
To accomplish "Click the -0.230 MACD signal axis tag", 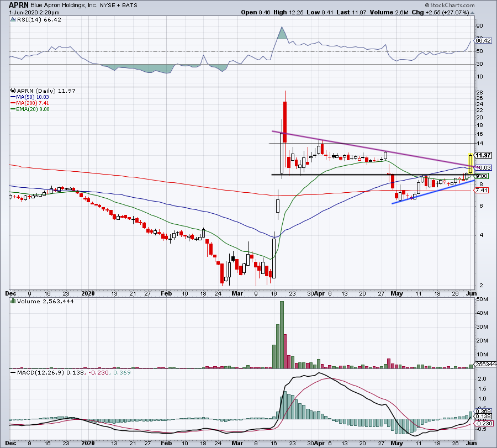I will pos(484,423).
